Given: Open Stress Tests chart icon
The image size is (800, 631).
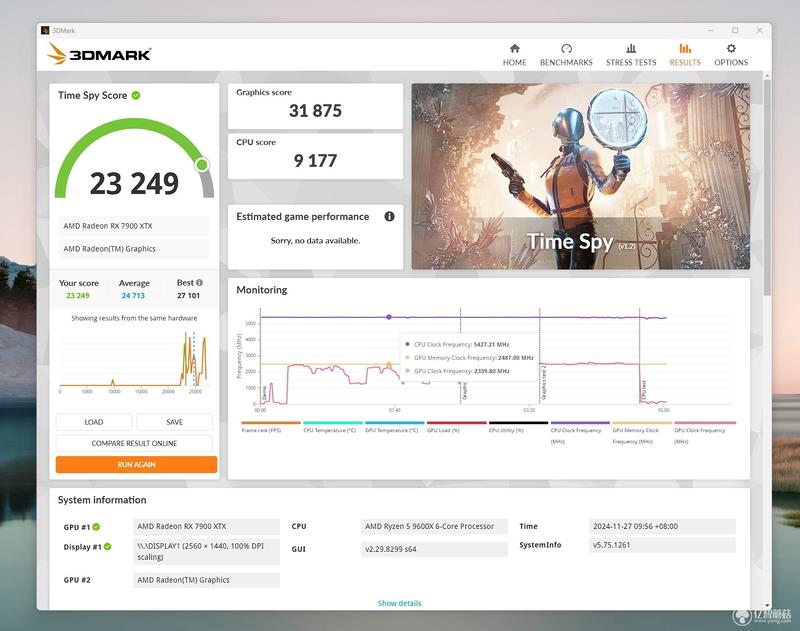Looking at the screenshot, I should tap(631, 48).
